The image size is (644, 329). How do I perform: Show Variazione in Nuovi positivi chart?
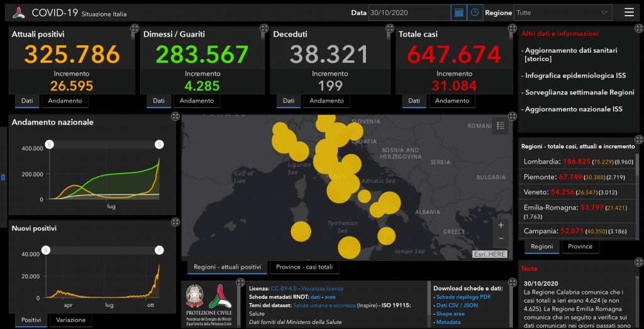tap(70, 320)
